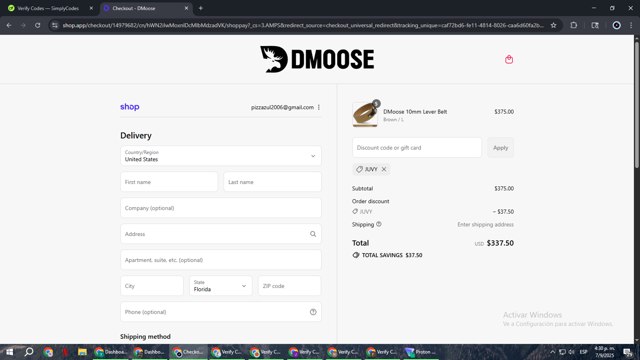640x360 pixels.
Task: Focus the First name field
Action: (x=169, y=182)
